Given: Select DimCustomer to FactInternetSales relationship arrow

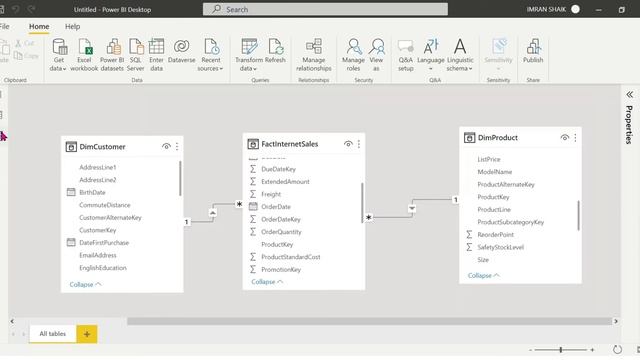Looking at the screenshot, I should [x=213, y=213].
